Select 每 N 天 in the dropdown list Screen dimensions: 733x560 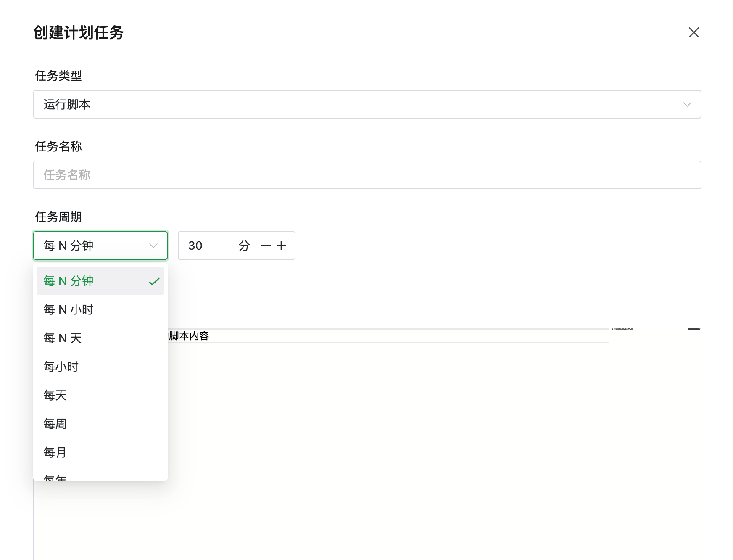click(x=63, y=338)
